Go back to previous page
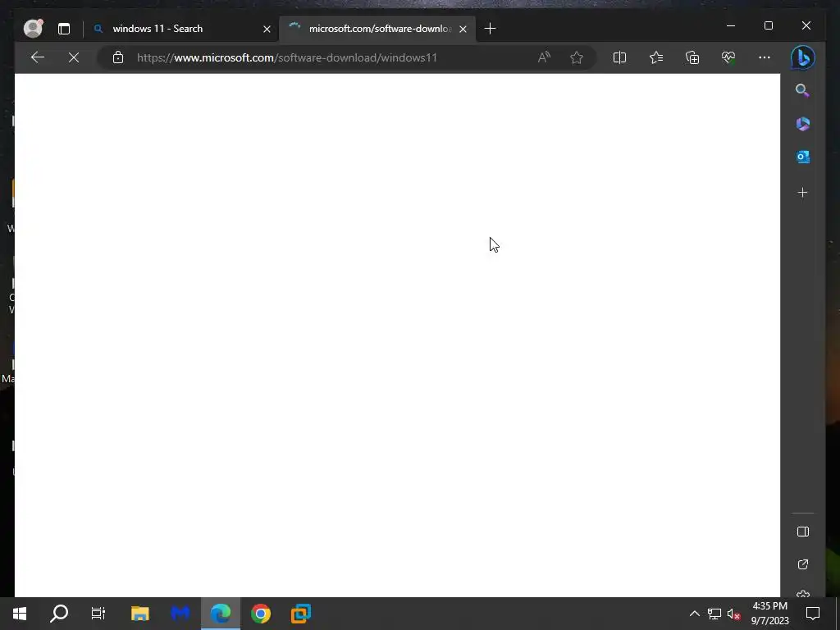 click(x=38, y=57)
